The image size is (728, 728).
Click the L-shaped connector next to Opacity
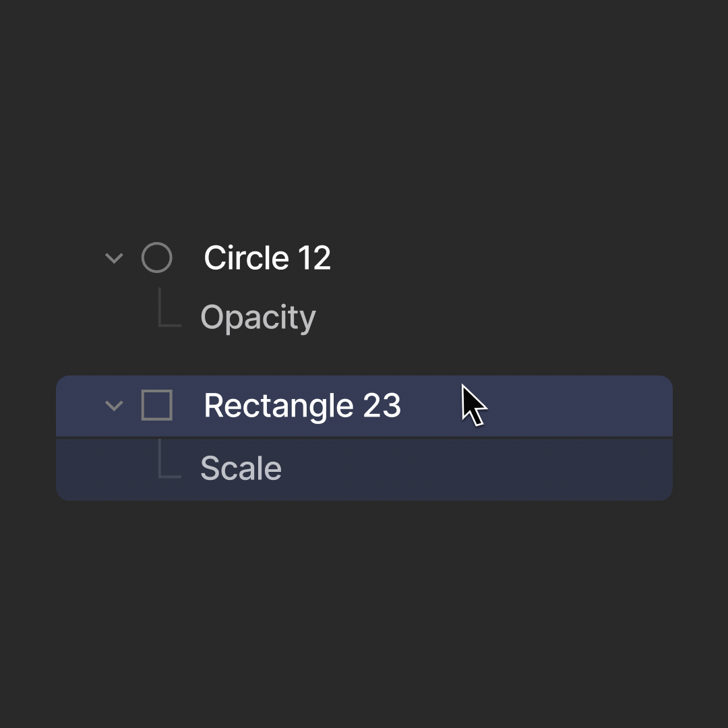coord(169,307)
